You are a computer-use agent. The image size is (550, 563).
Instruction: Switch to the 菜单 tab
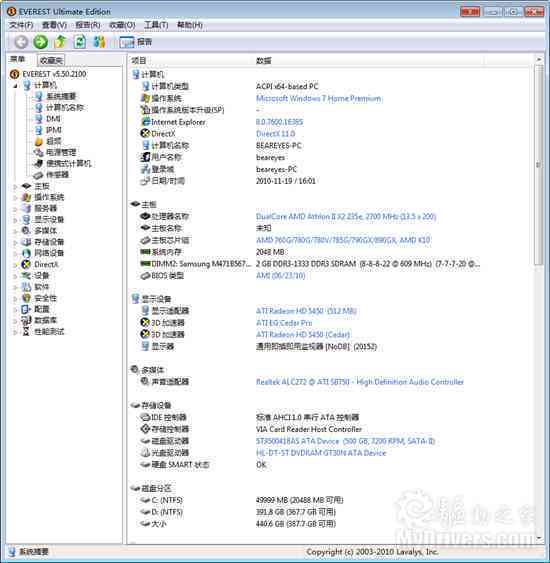click(x=18, y=60)
